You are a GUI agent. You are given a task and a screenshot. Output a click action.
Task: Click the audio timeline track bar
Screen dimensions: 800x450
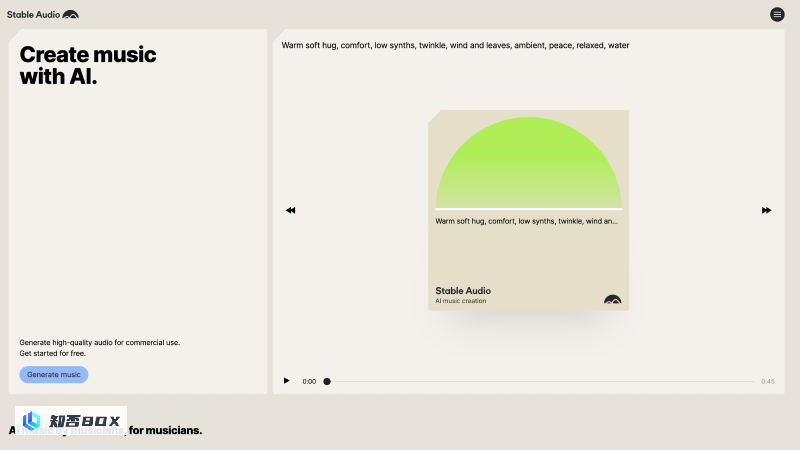coord(540,381)
